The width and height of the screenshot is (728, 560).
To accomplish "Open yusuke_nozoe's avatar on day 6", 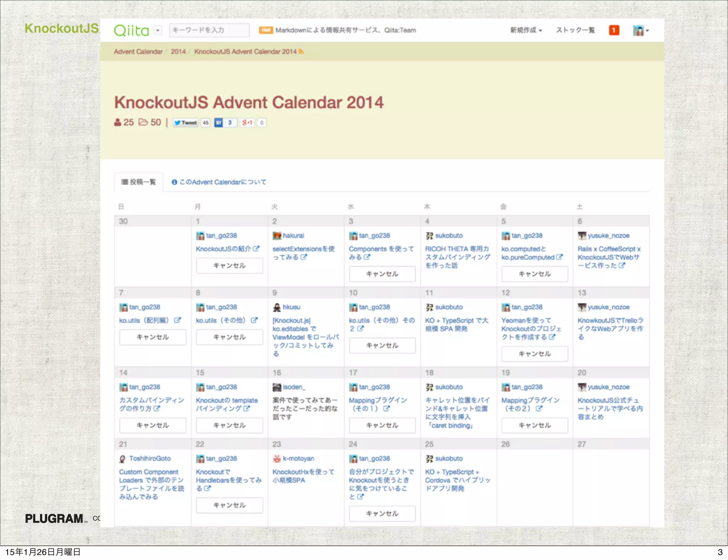I will [582, 236].
